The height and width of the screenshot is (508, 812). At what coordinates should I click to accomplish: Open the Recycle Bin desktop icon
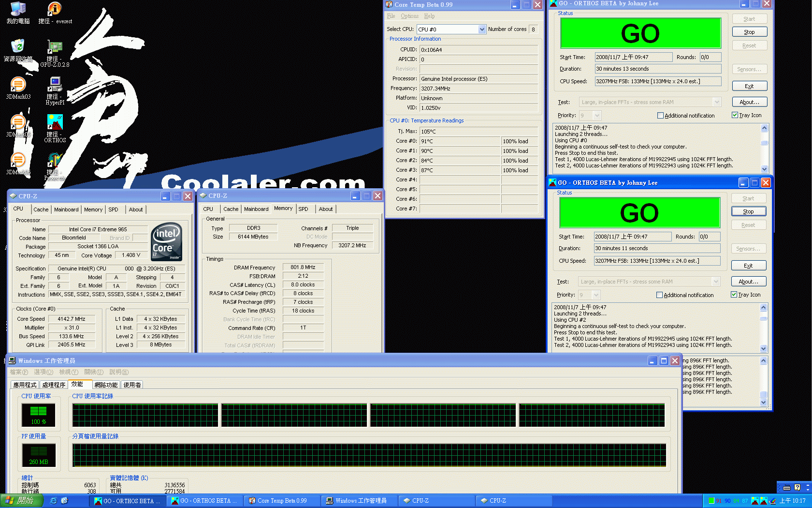point(18,47)
